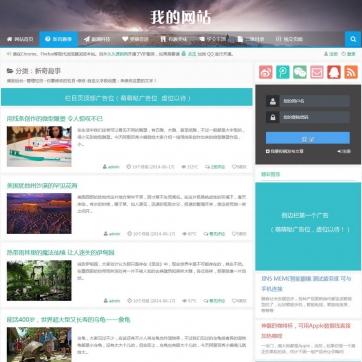Open sidebar JINS MEME smart glasses article
362x362 pixels.
tap(306, 284)
